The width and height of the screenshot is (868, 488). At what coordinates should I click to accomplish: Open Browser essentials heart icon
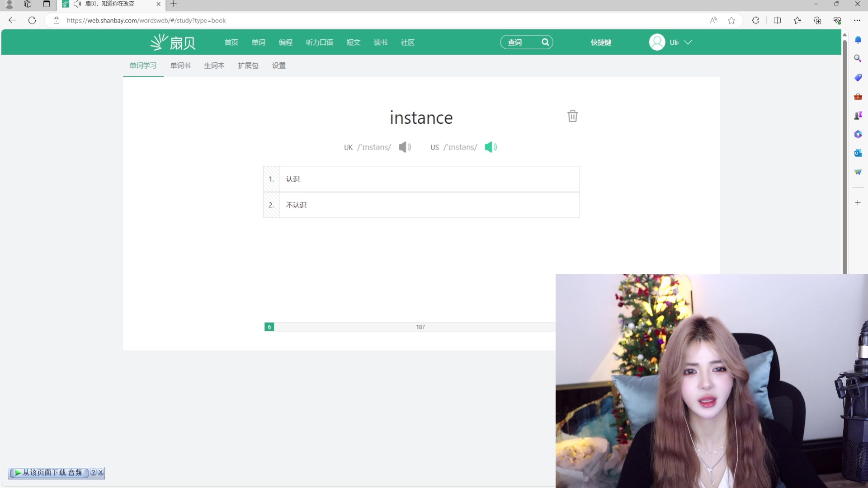pos(837,20)
